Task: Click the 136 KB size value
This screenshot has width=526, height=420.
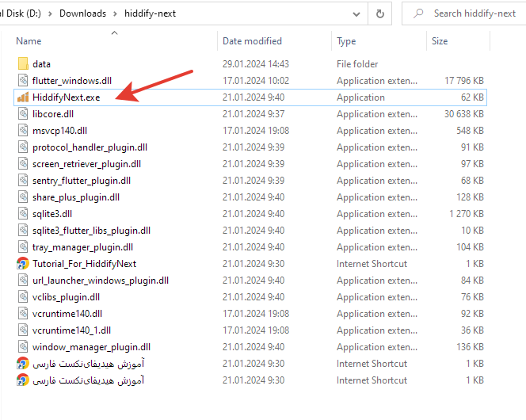Action: (x=470, y=347)
